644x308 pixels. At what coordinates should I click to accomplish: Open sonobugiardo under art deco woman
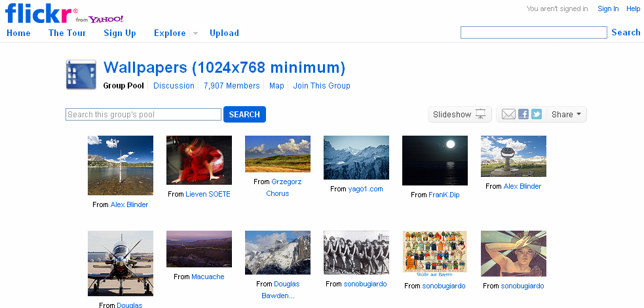522,286
